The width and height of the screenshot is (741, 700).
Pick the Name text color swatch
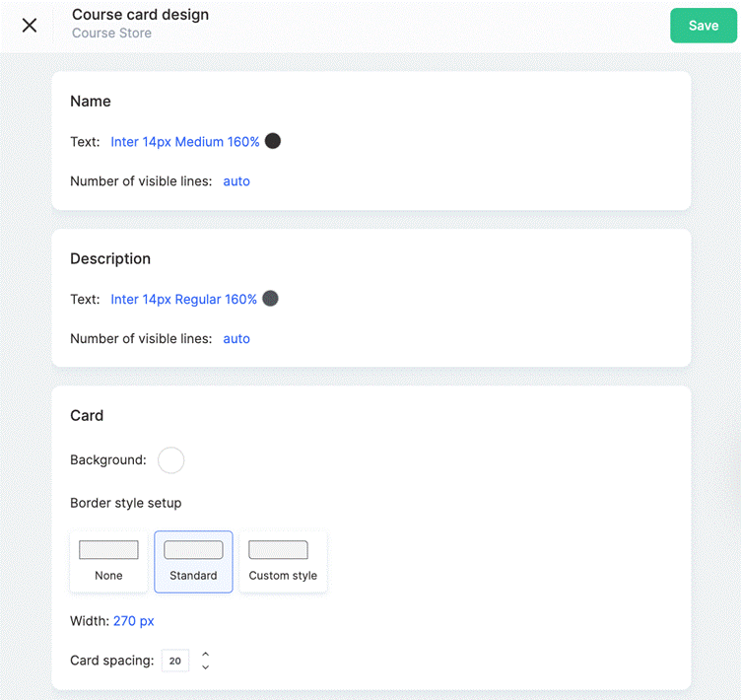tap(273, 141)
